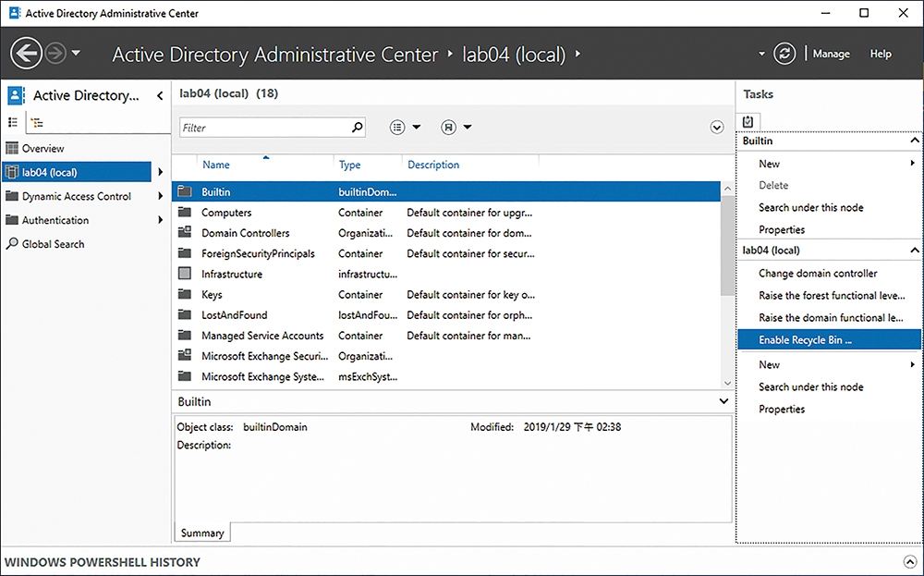924x576 pixels.
Task: Expand the filter criteria chevron button
Action: click(717, 128)
